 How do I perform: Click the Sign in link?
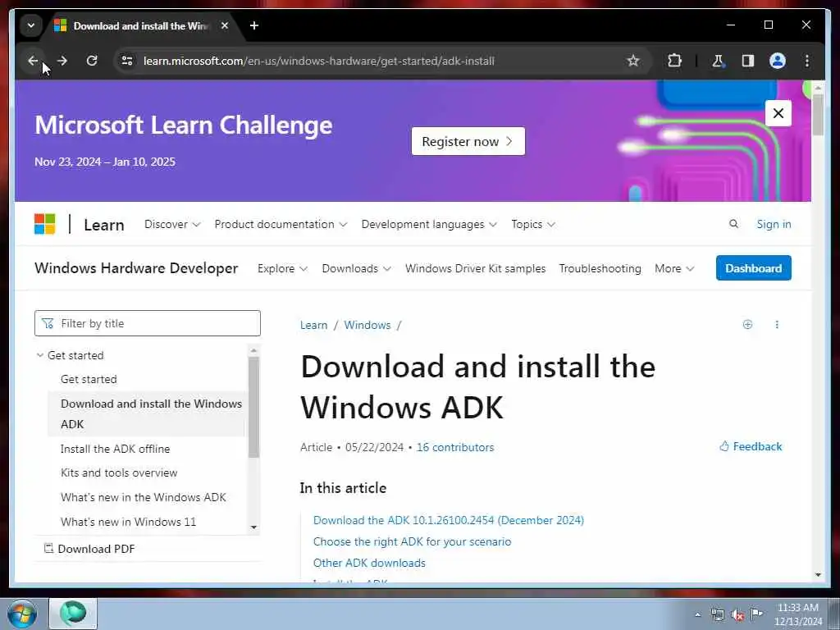774,224
